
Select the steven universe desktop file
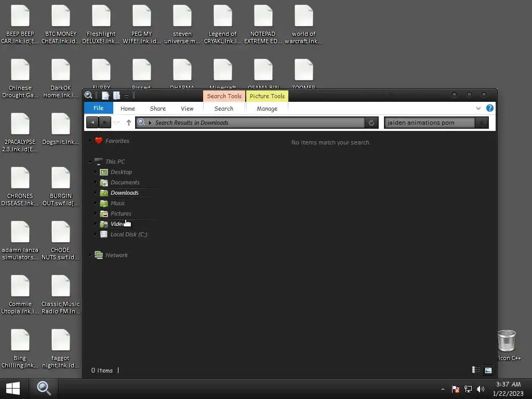coord(182,24)
